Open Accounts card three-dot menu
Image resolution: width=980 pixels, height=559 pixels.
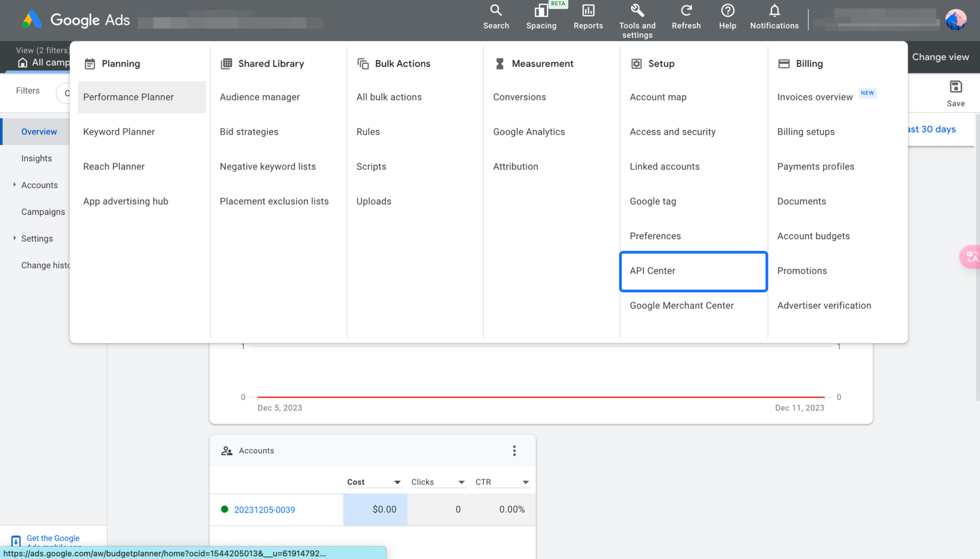pyautogui.click(x=514, y=451)
